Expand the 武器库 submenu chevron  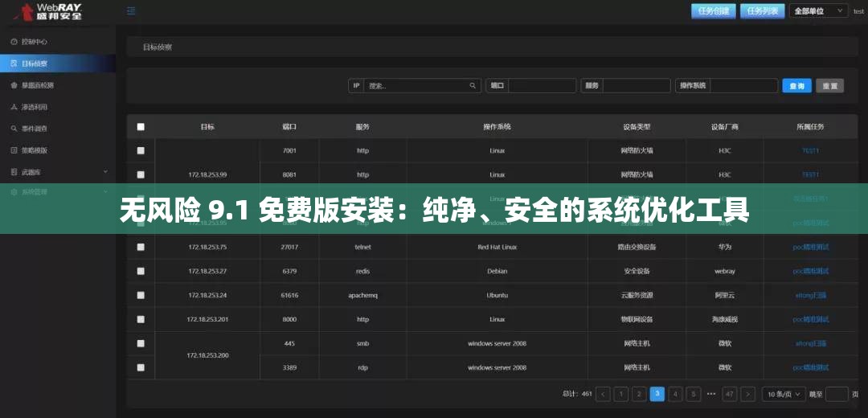pos(106,172)
